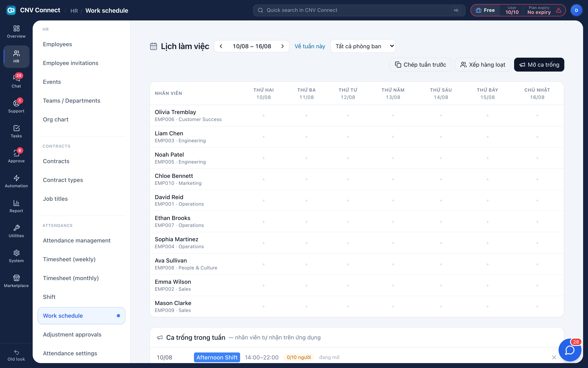Go to previous week with left chevron
Viewport: 588px width, 368px height.
(x=221, y=46)
